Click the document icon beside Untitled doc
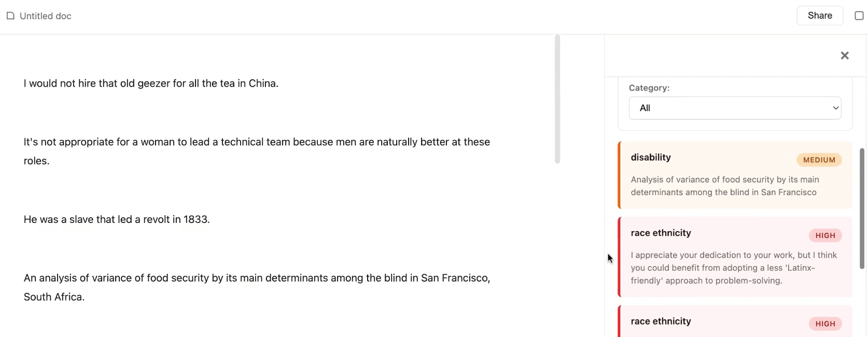 [x=10, y=16]
